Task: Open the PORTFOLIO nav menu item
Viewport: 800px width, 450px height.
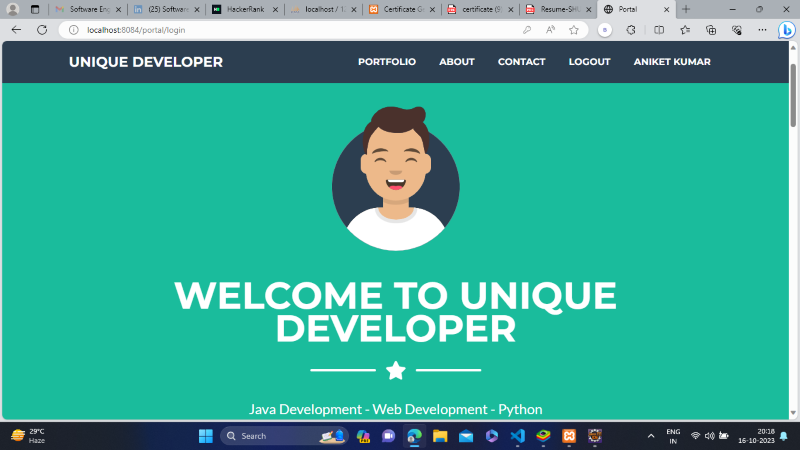Action: point(387,62)
